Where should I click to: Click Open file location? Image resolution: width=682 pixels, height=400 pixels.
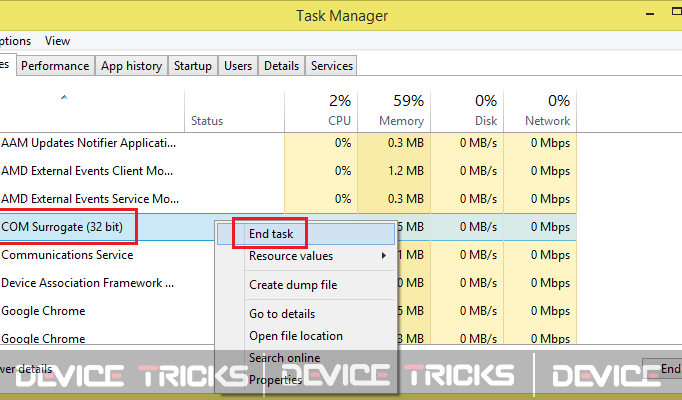pyautogui.click(x=306, y=336)
